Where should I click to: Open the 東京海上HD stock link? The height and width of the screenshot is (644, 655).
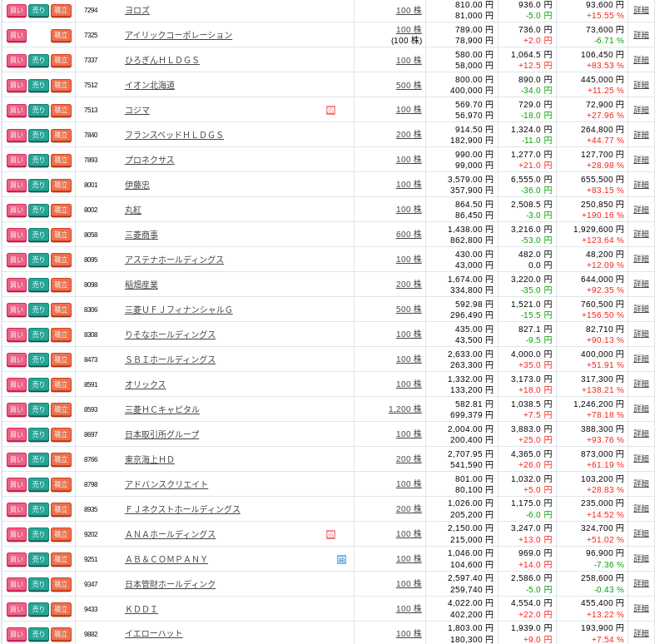click(150, 460)
